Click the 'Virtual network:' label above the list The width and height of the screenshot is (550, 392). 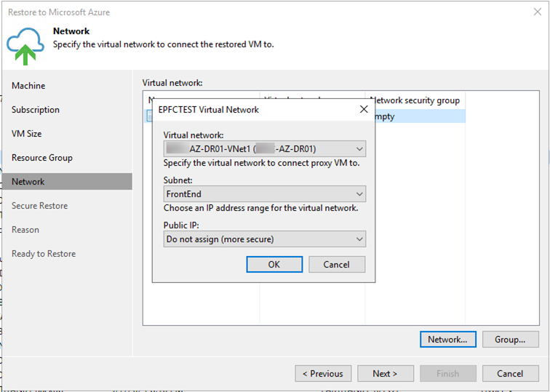pyautogui.click(x=172, y=83)
